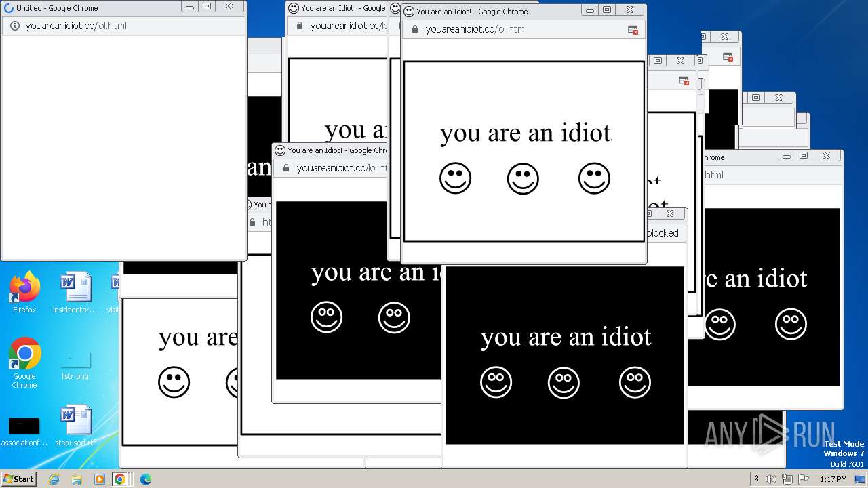Open the Start menu
This screenshot has height=488, width=868.
(19, 479)
